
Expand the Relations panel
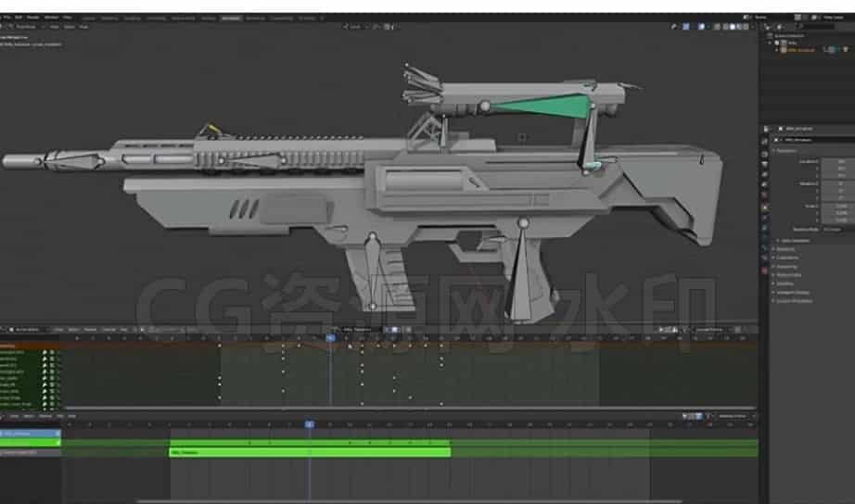(785, 249)
